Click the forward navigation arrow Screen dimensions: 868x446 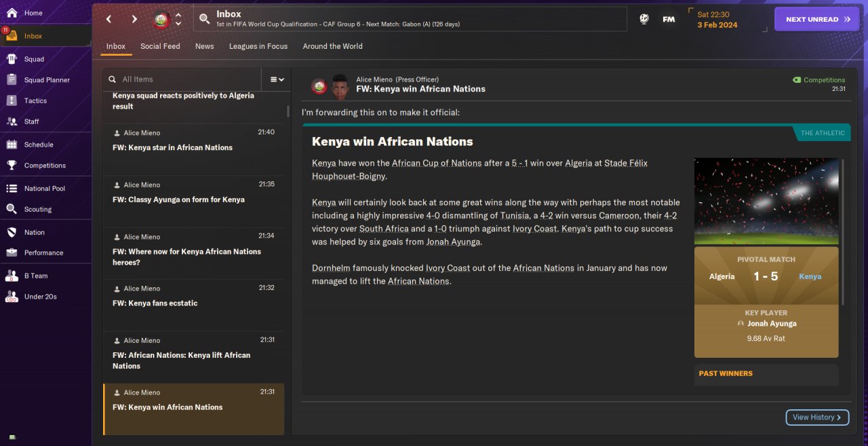click(134, 19)
